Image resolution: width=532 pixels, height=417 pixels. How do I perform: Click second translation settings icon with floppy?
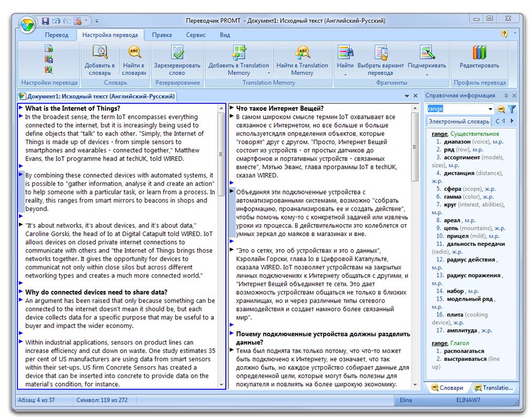point(49,59)
